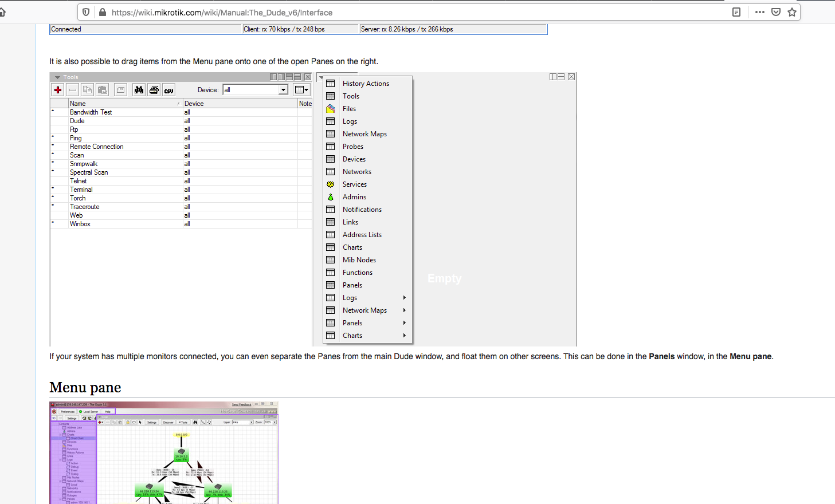Click the Services gear icon in menu
This screenshot has width=835, height=504.
[x=331, y=184]
